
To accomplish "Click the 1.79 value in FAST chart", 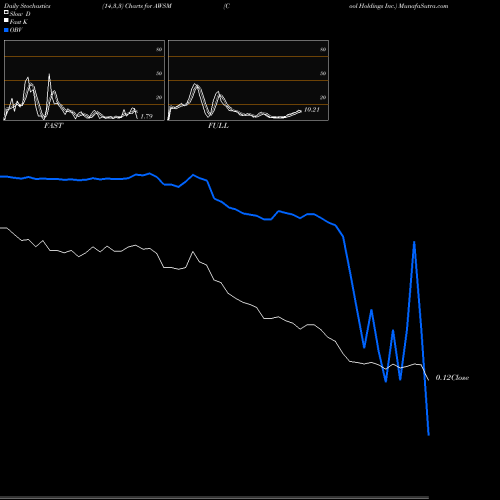I will pos(146,116).
